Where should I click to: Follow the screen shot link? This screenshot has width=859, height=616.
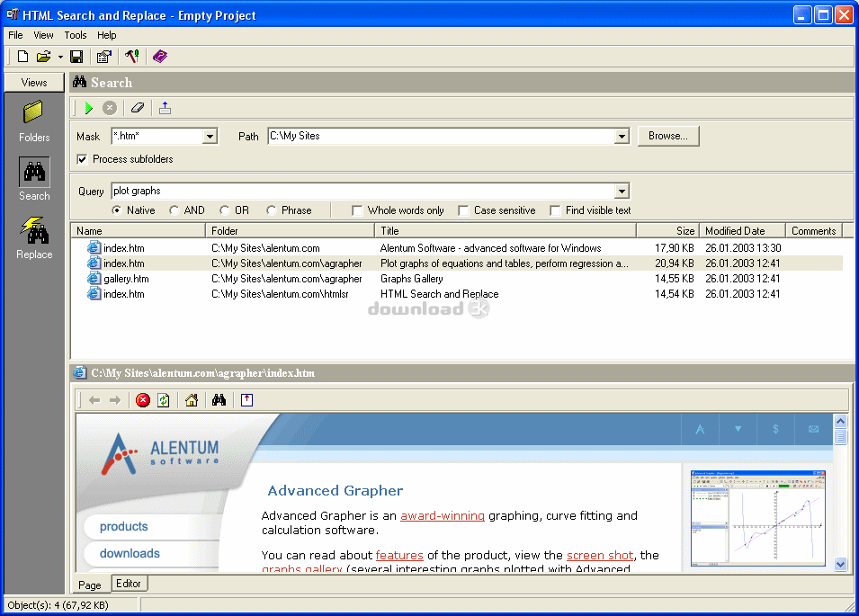pyautogui.click(x=600, y=555)
